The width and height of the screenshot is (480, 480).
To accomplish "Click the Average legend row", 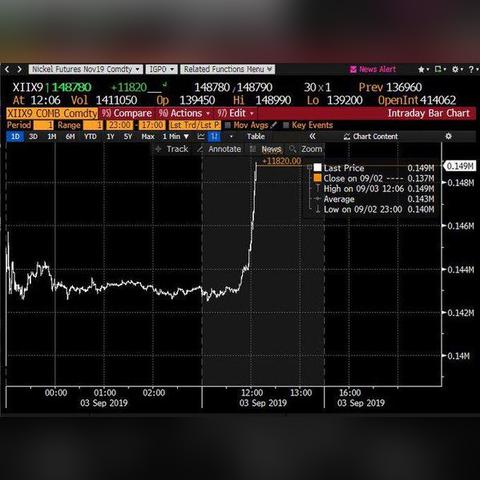I will tap(374, 199).
